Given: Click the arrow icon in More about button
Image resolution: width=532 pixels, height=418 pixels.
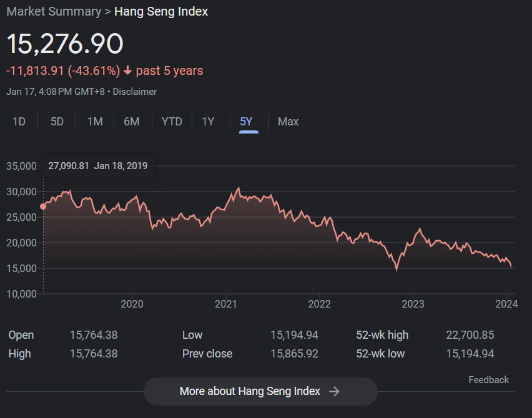Looking at the screenshot, I should pyautogui.click(x=334, y=391).
